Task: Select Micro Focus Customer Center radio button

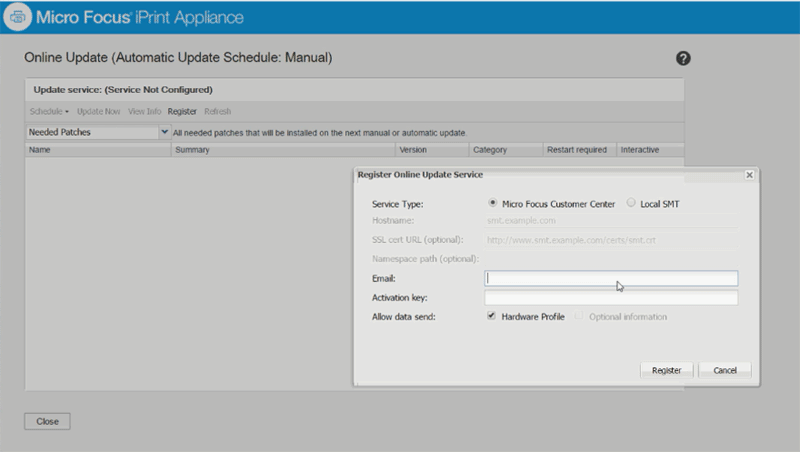Action: coord(492,203)
